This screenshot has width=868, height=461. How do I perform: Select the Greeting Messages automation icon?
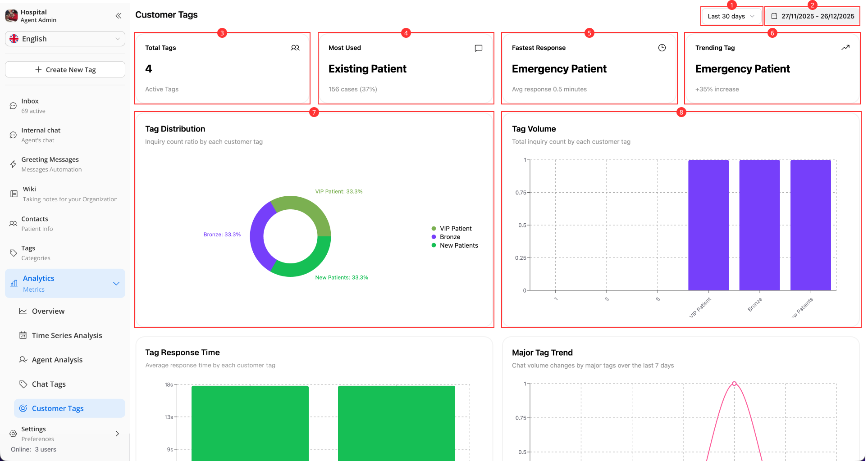pyautogui.click(x=13, y=164)
